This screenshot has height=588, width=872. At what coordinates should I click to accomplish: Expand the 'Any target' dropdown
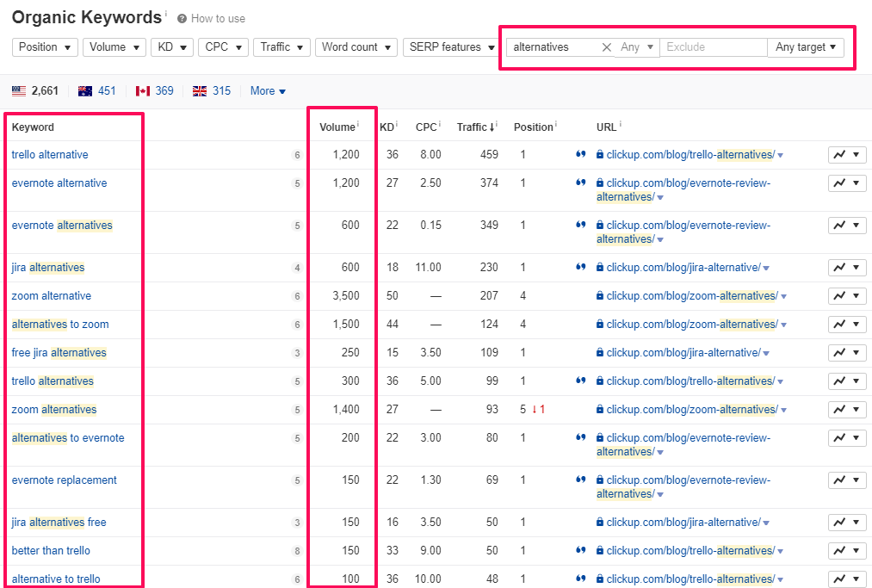805,47
